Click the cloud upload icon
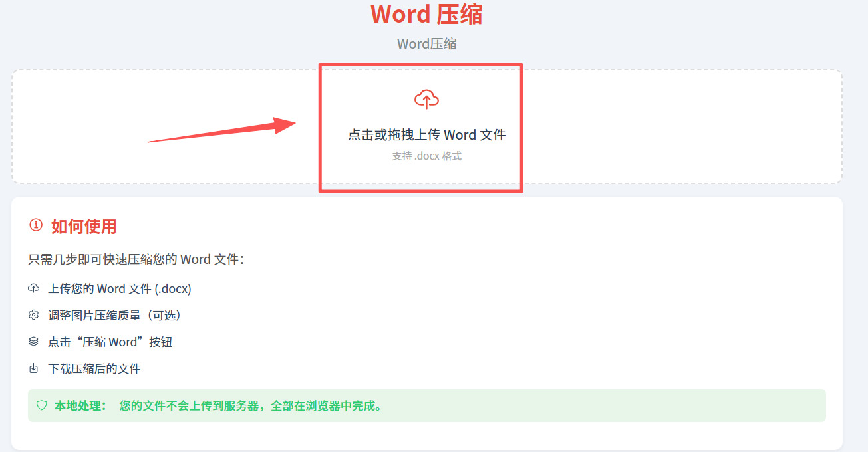Image resolution: width=868 pixels, height=452 pixels. 426,100
